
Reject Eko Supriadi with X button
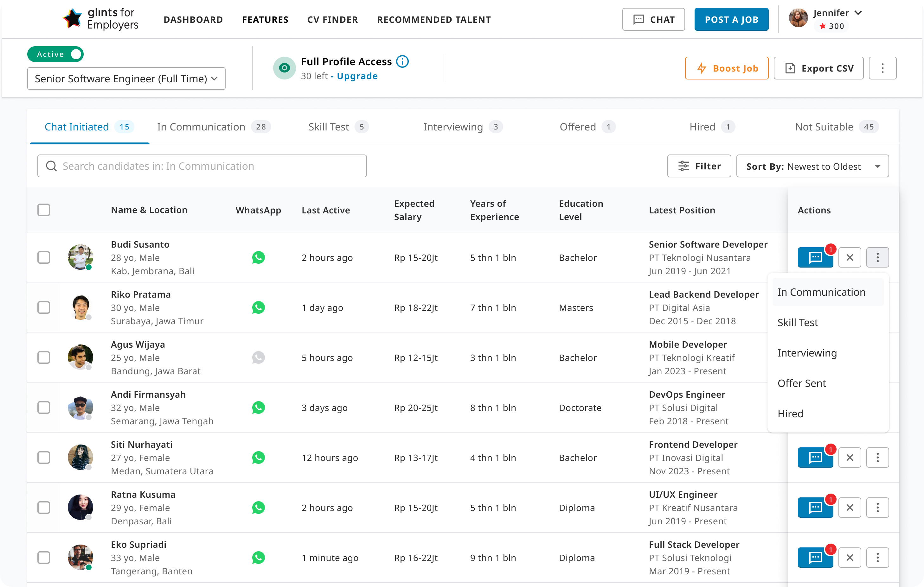(x=850, y=558)
